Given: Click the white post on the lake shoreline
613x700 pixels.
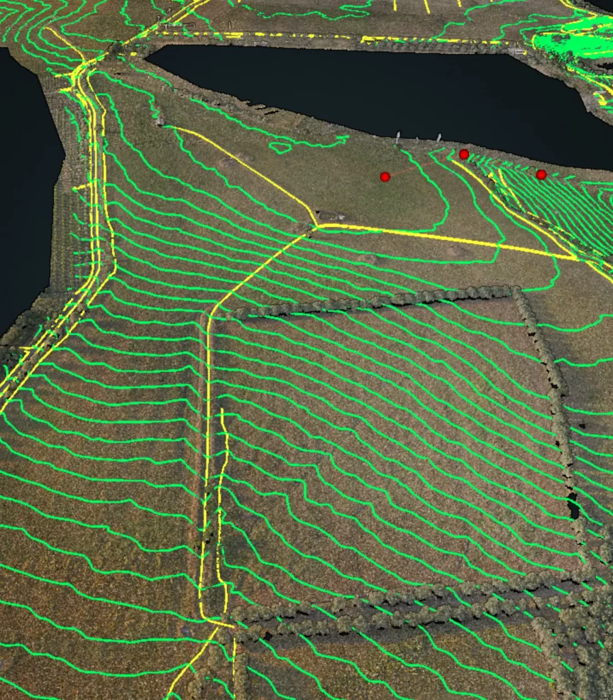Looking at the screenshot, I should [x=398, y=139].
